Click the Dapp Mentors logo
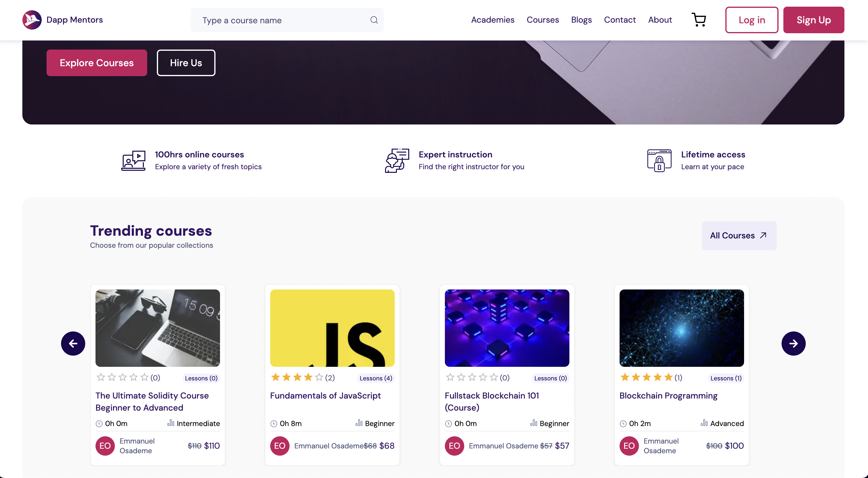The width and height of the screenshot is (868, 478). (x=32, y=20)
